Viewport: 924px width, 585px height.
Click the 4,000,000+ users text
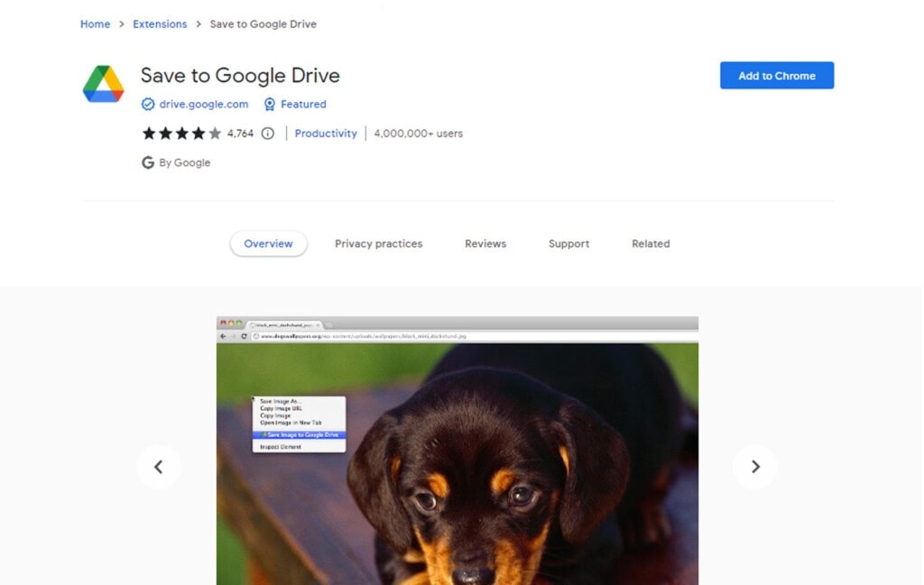coord(419,134)
